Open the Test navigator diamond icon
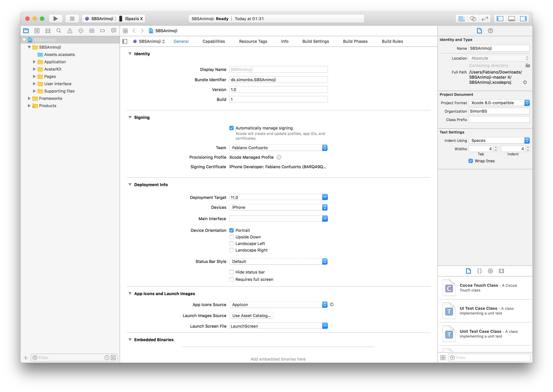 [x=81, y=31]
